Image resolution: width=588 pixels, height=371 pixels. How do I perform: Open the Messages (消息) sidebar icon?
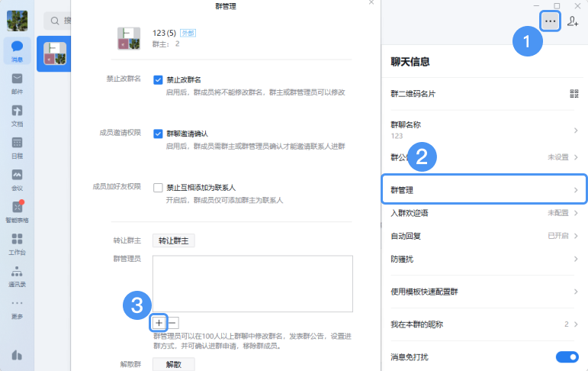click(x=17, y=50)
